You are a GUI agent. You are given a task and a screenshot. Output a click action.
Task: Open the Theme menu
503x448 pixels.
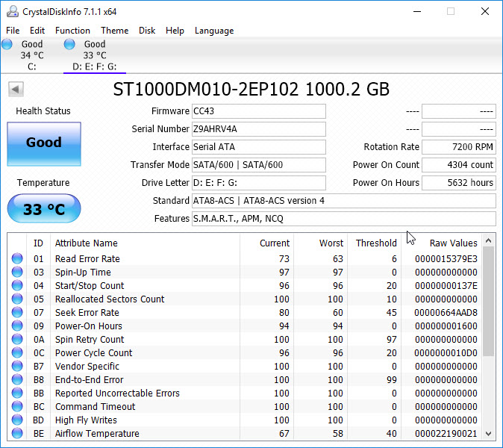pos(114,31)
